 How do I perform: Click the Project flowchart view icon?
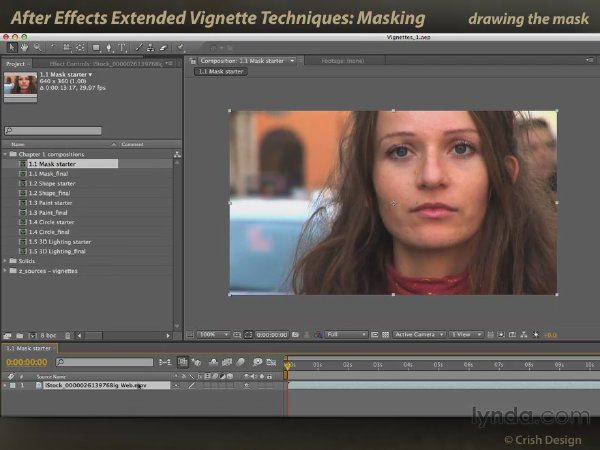pos(177,154)
